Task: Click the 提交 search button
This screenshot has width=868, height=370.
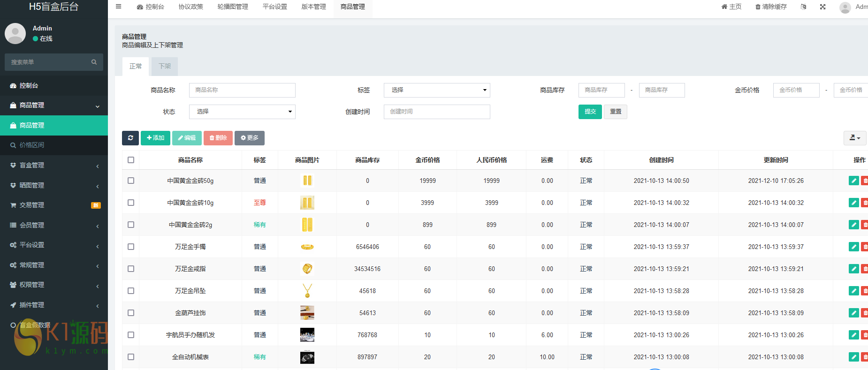Action: (x=590, y=112)
